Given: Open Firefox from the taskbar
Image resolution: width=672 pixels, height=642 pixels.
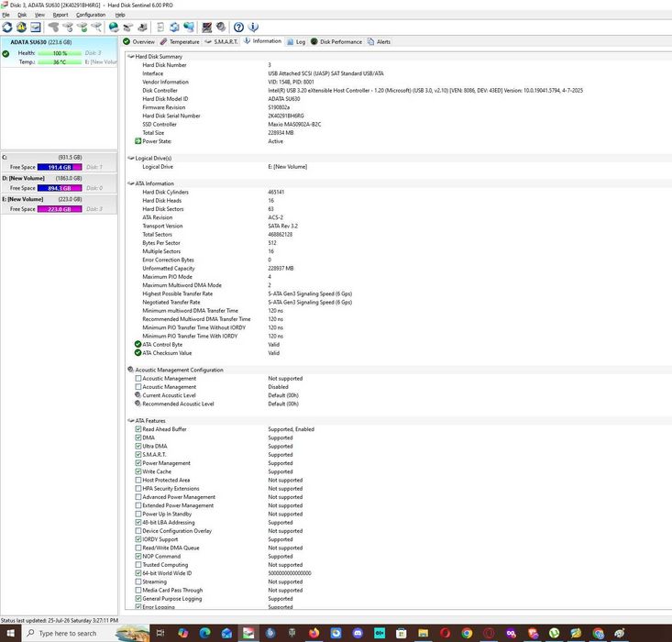Looking at the screenshot, I should tap(314, 633).
